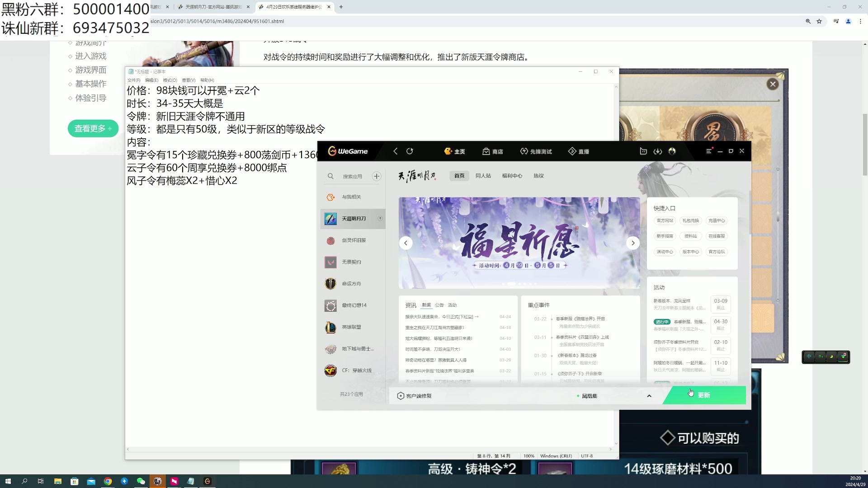The image size is (868, 488).
Task: Select 英雄联盟 from the game list
Action: click(353, 327)
